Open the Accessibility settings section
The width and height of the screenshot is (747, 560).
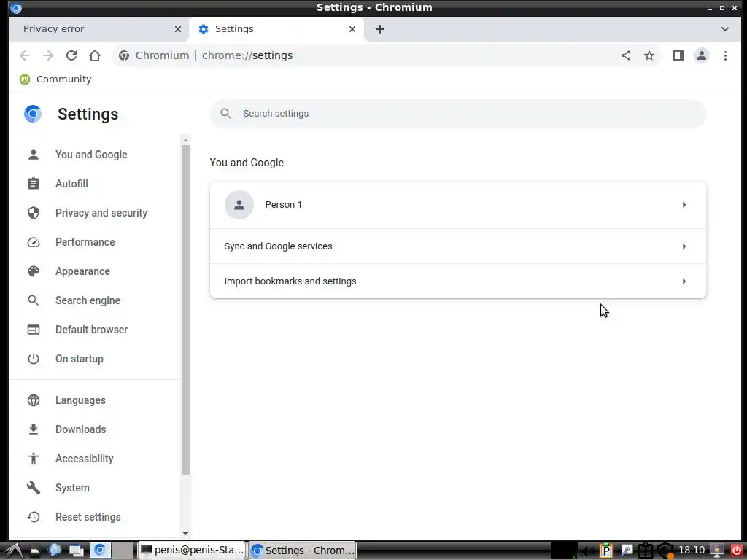click(85, 459)
